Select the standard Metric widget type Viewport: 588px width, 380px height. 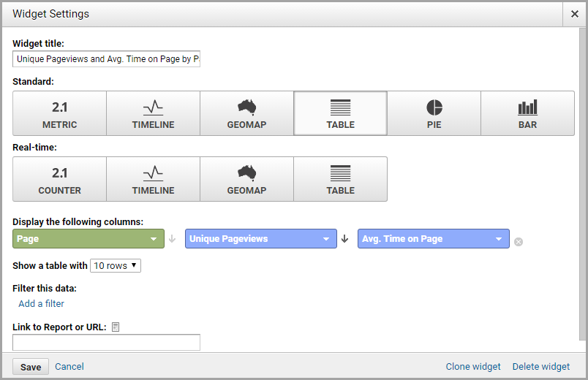coord(60,113)
